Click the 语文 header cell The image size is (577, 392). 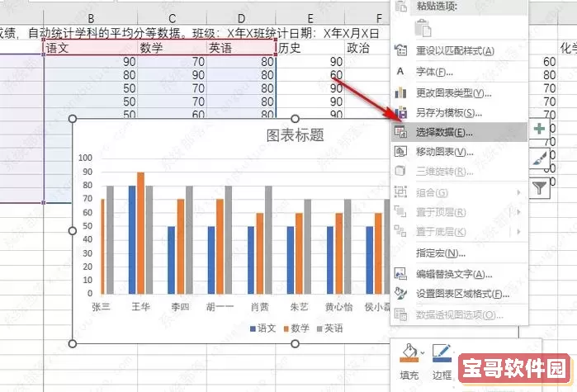pos(91,48)
